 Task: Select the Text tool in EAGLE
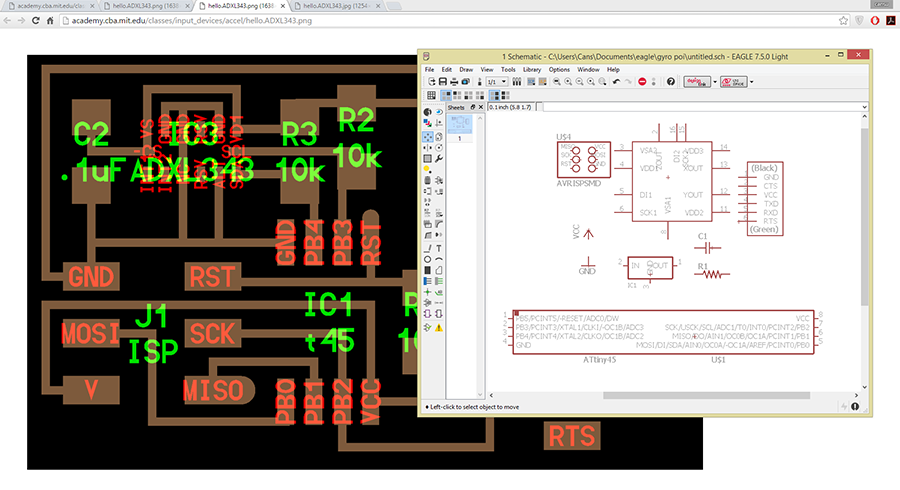pyautogui.click(x=439, y=248)
